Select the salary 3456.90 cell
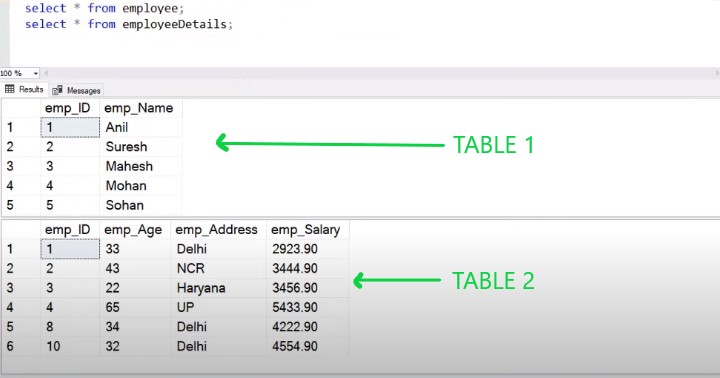720x378 pixels. 307,288
